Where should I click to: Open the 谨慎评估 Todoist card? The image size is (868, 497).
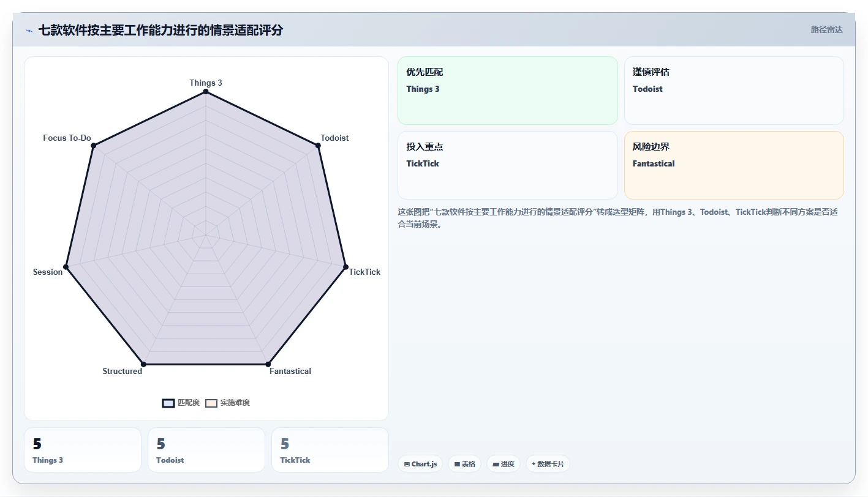pos(734,91)
